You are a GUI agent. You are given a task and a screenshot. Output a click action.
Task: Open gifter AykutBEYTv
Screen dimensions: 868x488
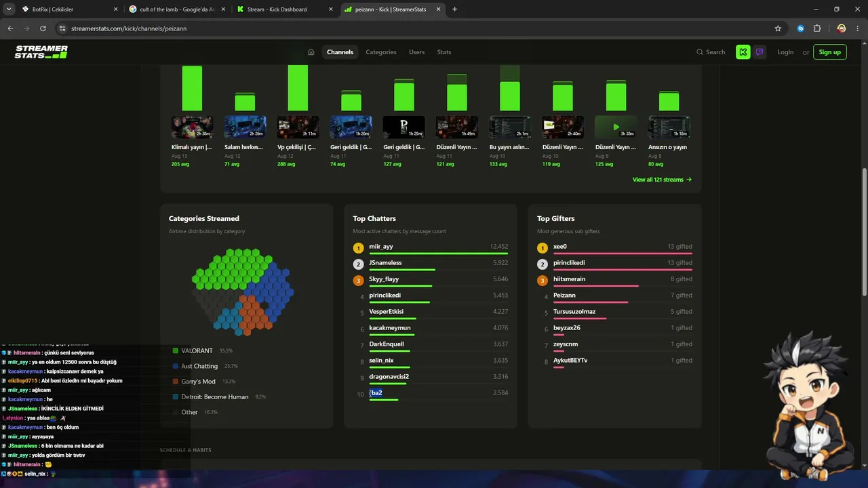[x=570, y=361]
